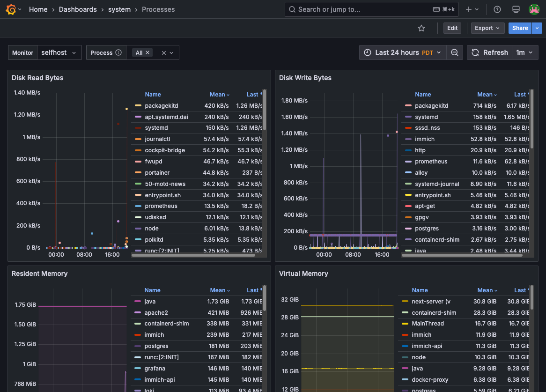Click polkitd legend color line
This screenshot has height=392, width=546.
coord(138,239)
